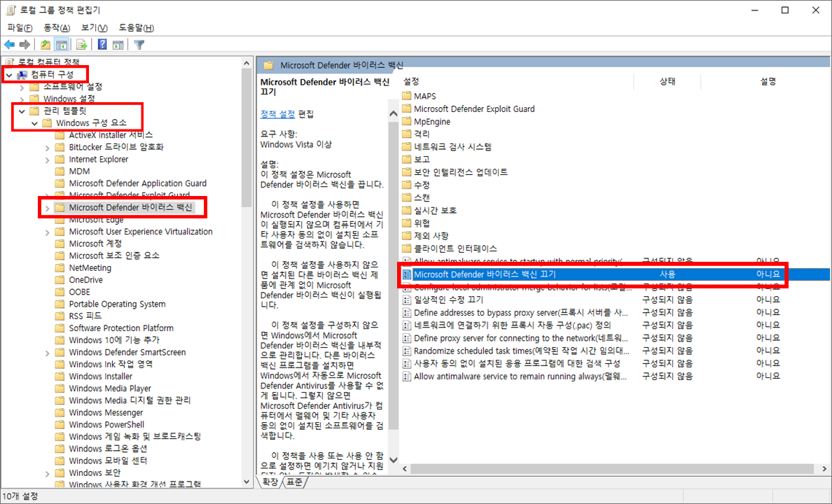Expand the Windows 보안 tree node
Image resolution: width=832 pixels, height=504 pixels.
pos(47,473)
